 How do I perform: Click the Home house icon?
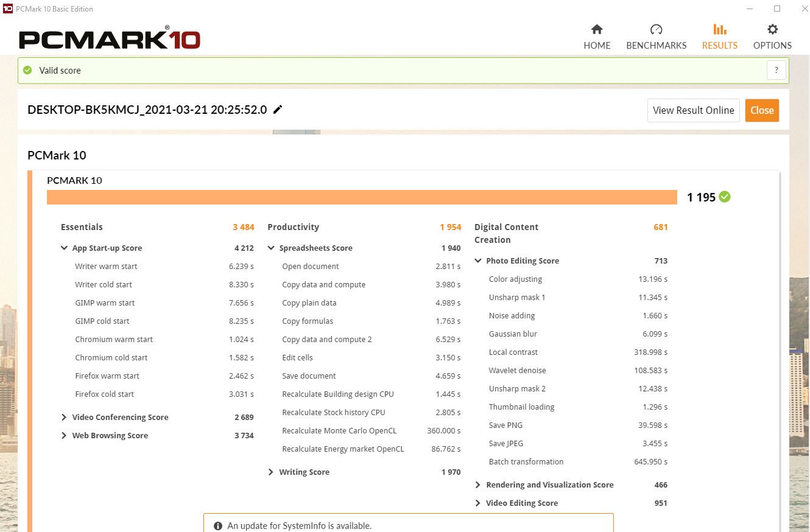[x=597, y=30]
